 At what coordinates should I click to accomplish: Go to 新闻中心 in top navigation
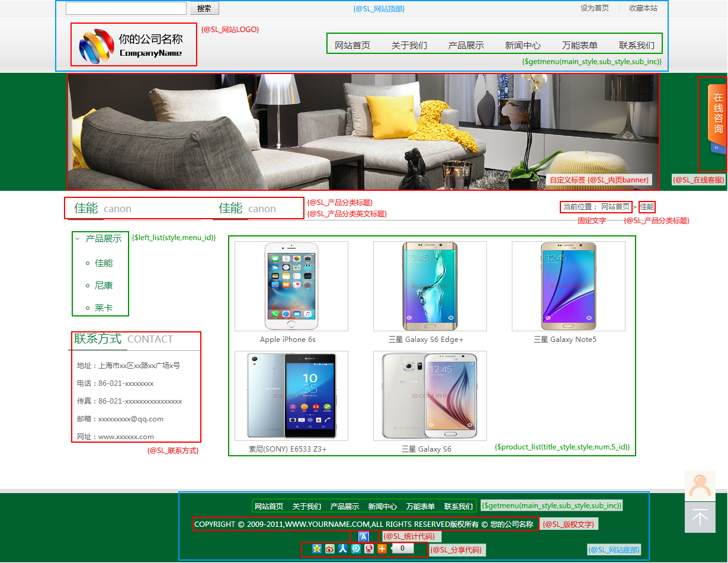522,46
